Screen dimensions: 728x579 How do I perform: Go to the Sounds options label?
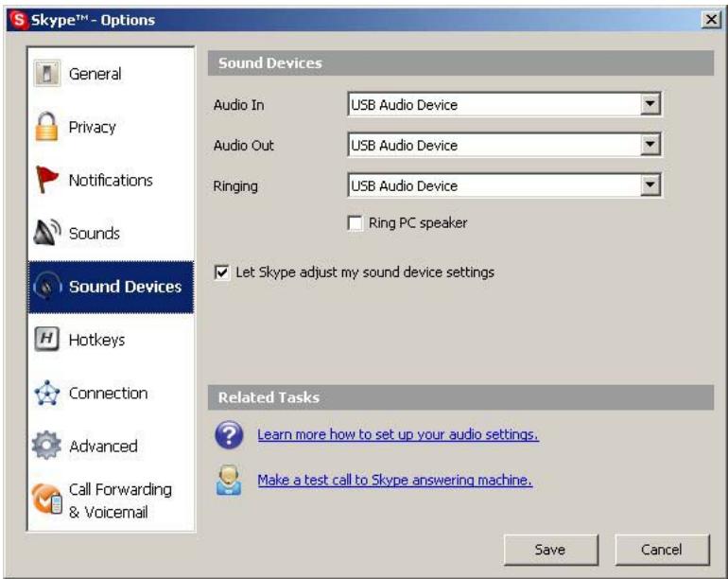(95, 234)
